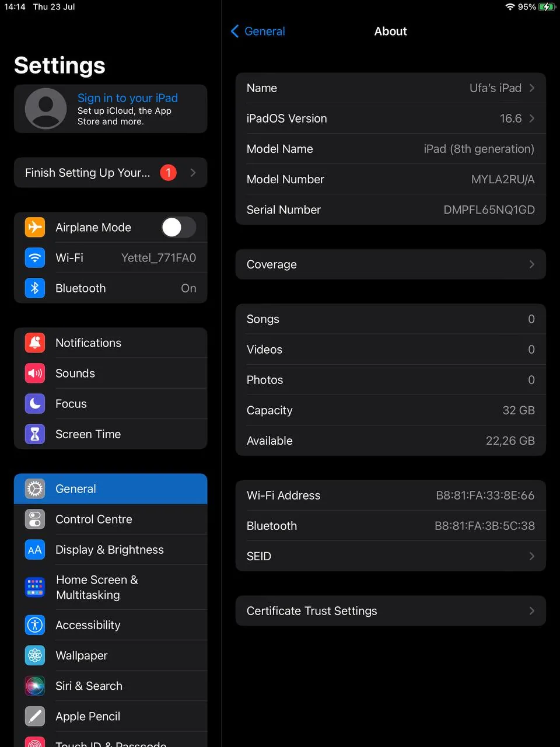This screenshot has height=747, width=560.
Task: Open Apple Pencil settings
Action: tap(111, 716)
